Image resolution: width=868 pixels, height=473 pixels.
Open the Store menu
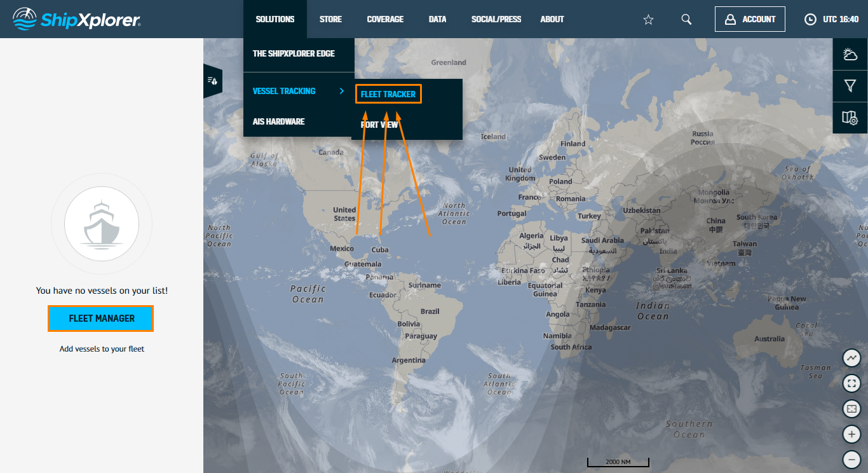click(330, 19)
